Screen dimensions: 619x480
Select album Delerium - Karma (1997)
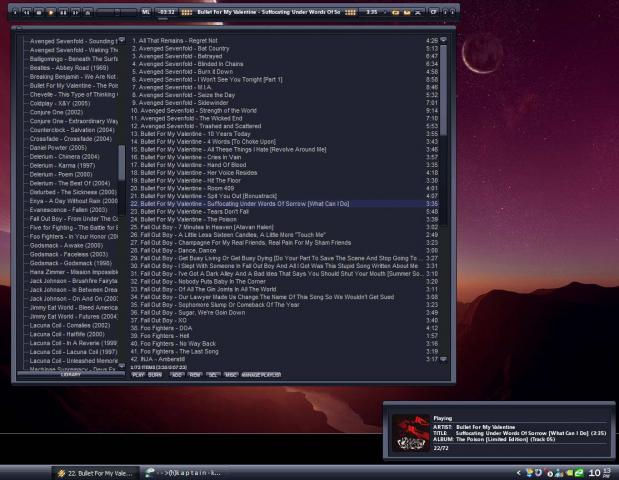tap(62, 165)
